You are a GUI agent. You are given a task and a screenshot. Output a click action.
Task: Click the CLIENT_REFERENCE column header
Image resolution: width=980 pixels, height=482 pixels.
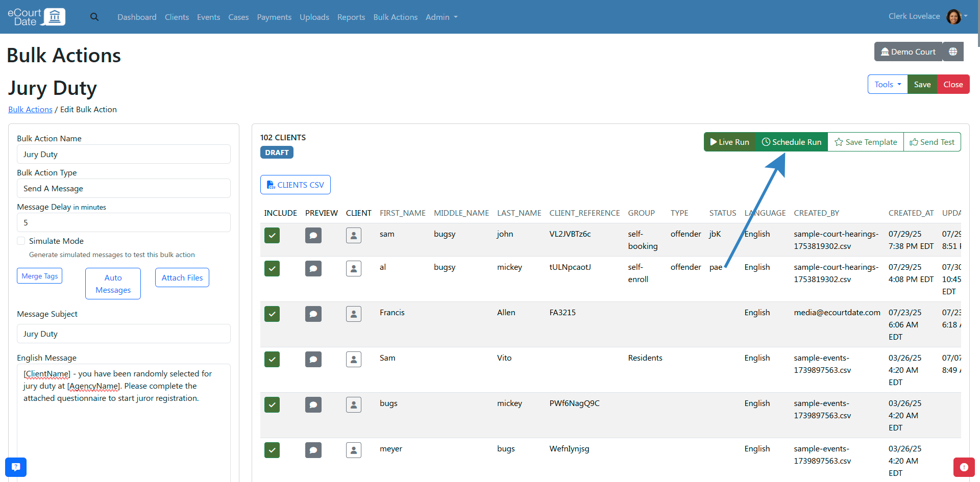584,213
